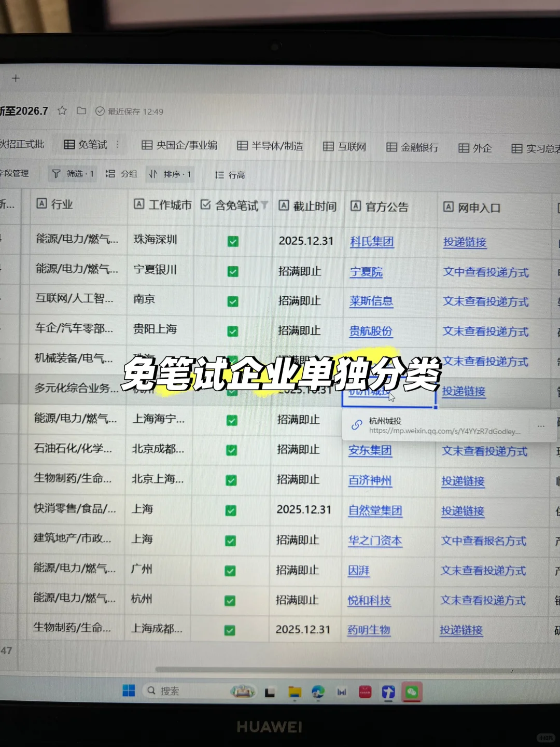Switch to the 免笔试 view tab
This screenshot has width=560, height=747.
[x=86, y=145]
